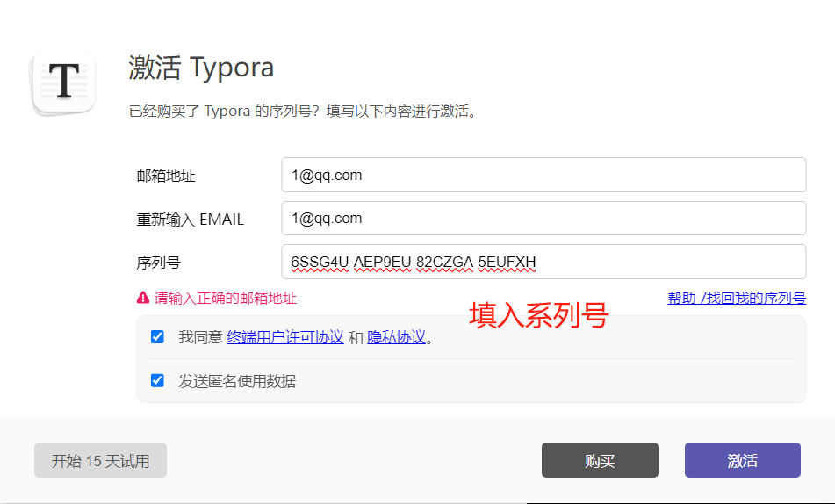The height and width of the screenshot is (504, 835).
Task: Click the 购买 button
Action: pos(600,460)
